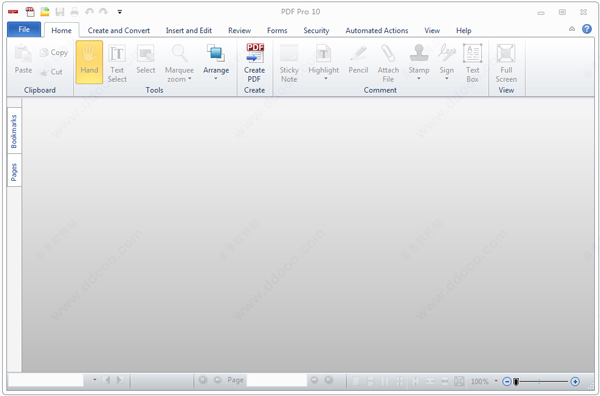Image resolution: width=600 pixels, height=396 pixels.
Task: Switch to the View tab
Action: point(432,30)
